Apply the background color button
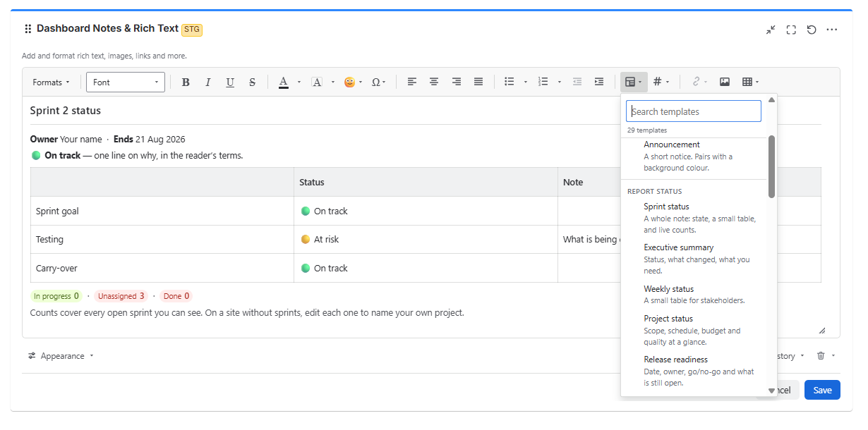868x430 pixels. click(317, 82)
